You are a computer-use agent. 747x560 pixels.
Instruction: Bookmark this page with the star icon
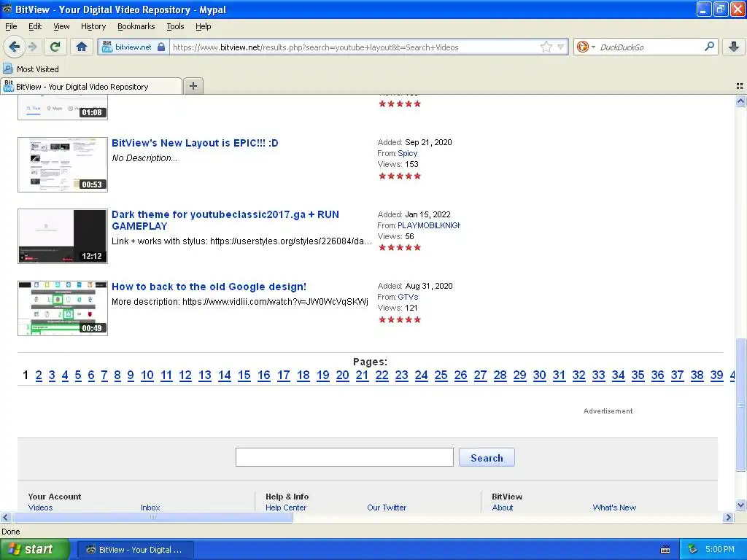tap(546, 47)
